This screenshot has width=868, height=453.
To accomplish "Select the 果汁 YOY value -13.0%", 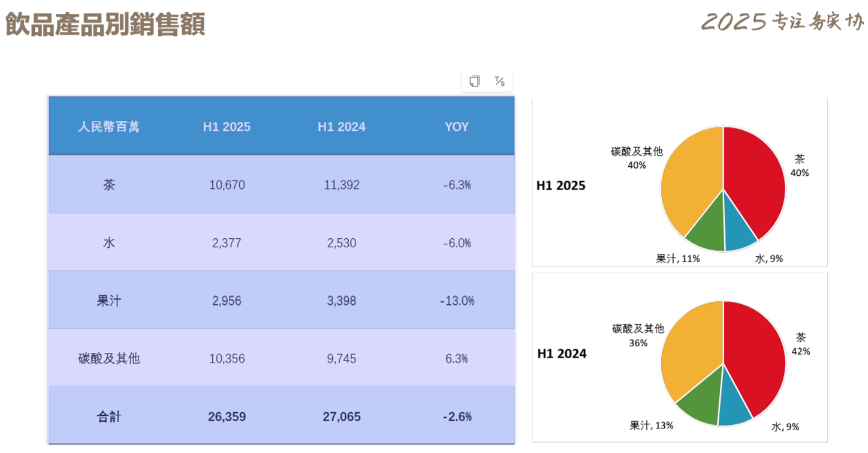I will (457, 301).
